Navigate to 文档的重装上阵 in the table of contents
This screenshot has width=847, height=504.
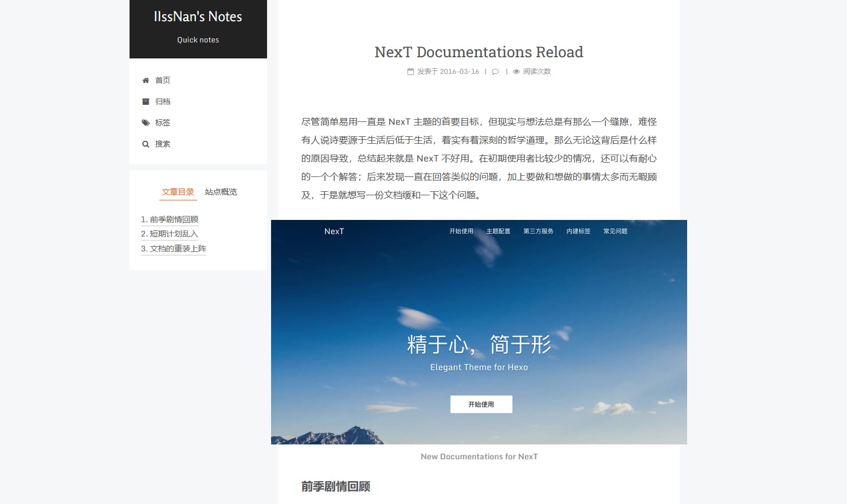[174, 249]
